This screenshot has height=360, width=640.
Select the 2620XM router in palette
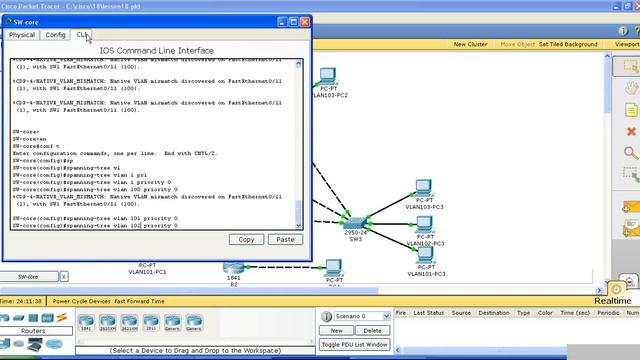[108, 322]
